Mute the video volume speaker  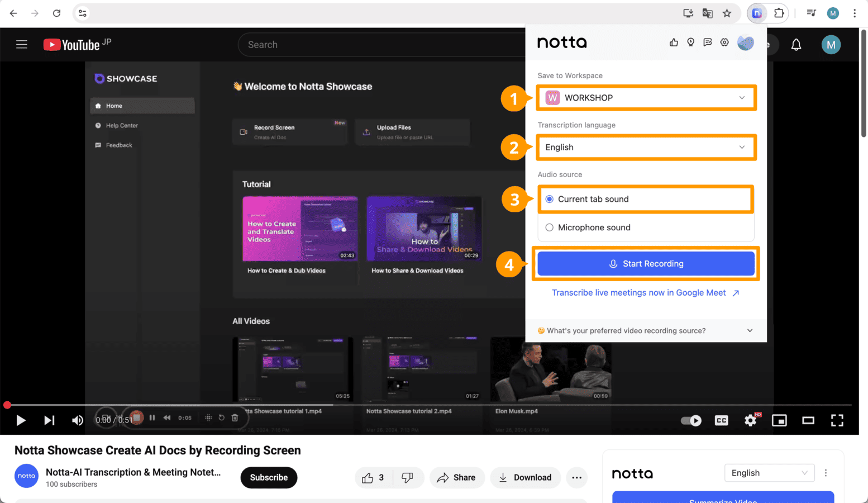point(78,420)
